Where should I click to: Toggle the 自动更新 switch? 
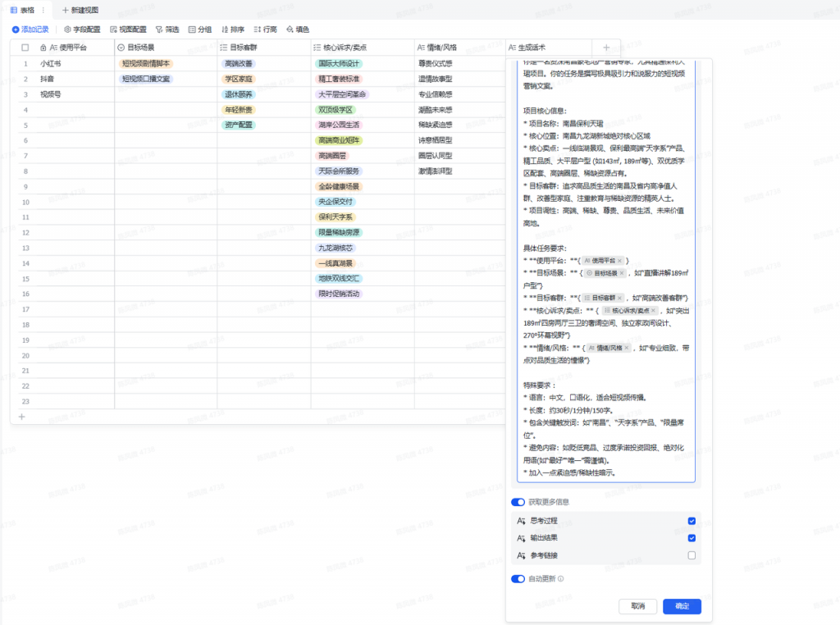(x=518, y=578)
